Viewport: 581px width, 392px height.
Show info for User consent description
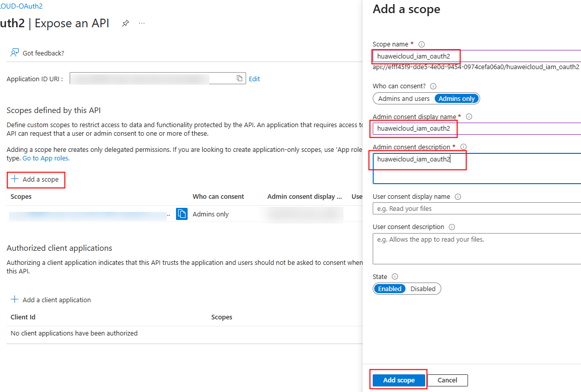pos(452,227)
